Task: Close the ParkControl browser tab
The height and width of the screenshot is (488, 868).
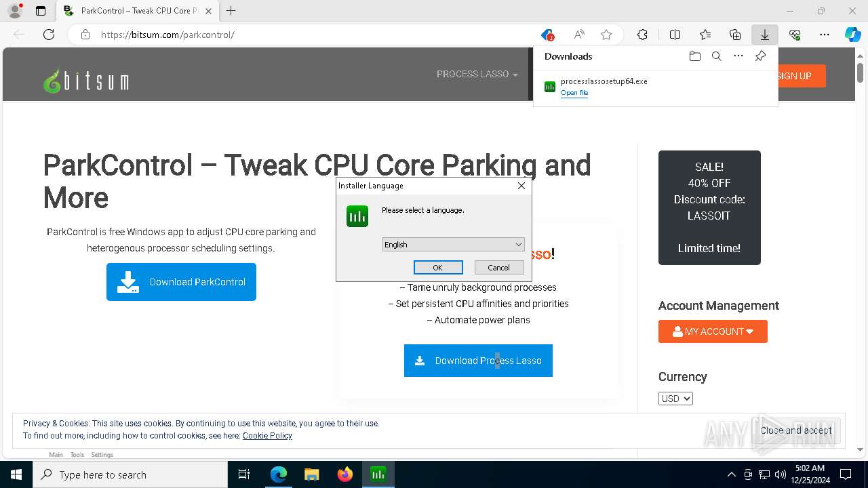Action: (208, 11)
